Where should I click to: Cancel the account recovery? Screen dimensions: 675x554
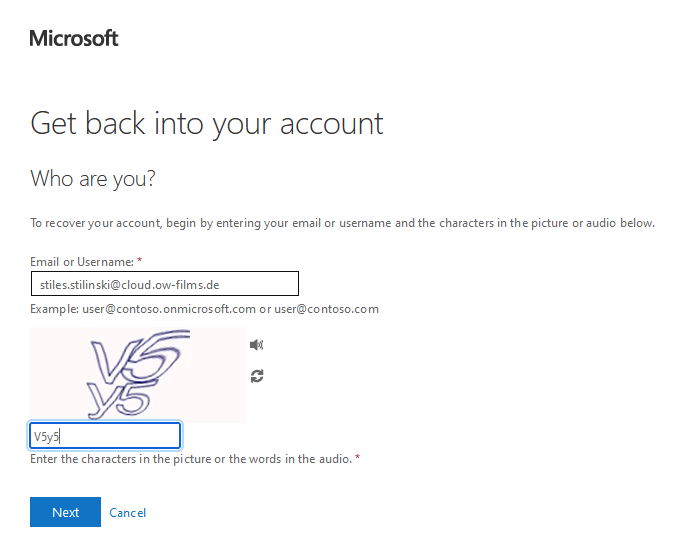(x=128, y=513)
